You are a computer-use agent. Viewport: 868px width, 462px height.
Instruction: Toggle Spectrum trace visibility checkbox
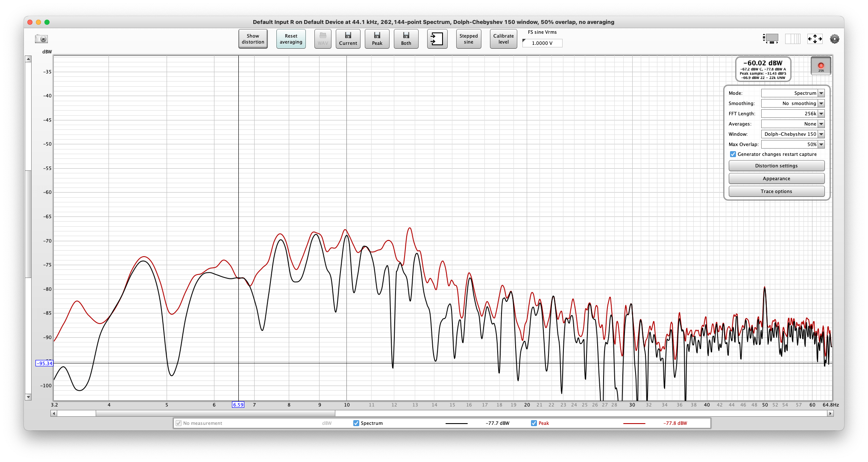click(x=356, y=423)
